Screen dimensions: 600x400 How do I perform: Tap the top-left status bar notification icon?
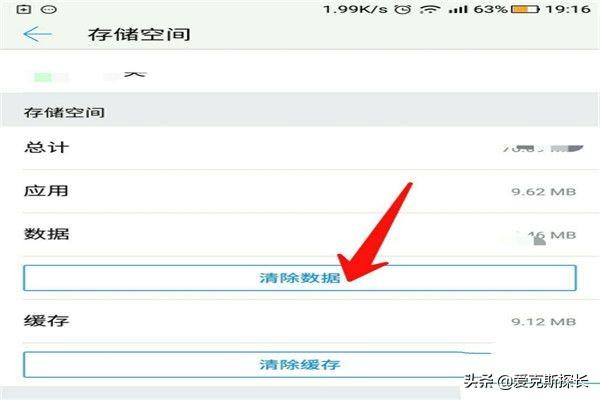tap(24, 9)
